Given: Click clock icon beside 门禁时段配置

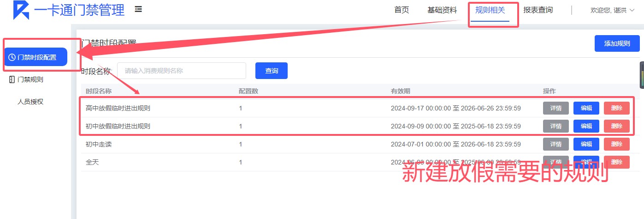Looking at the screenshot, I should [12, 57].
